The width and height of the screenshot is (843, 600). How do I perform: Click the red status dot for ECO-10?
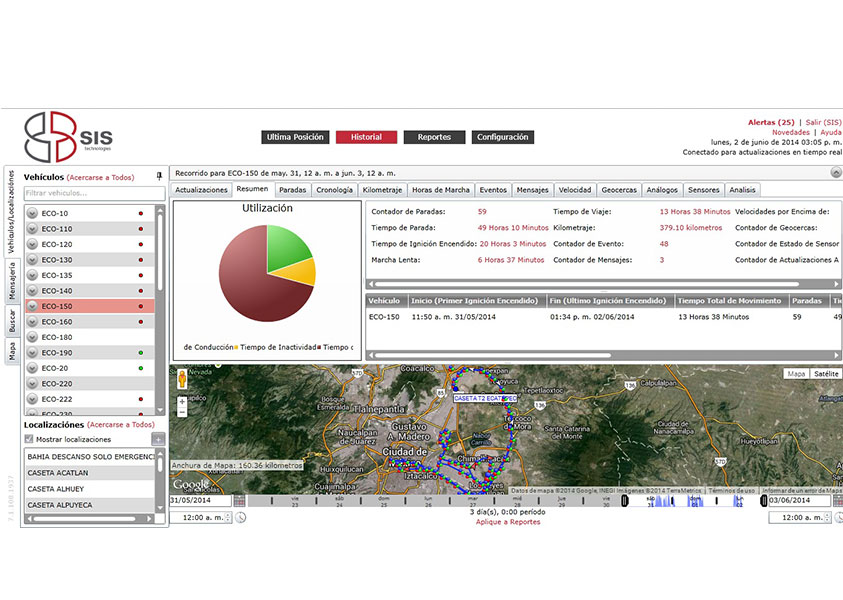141,213
